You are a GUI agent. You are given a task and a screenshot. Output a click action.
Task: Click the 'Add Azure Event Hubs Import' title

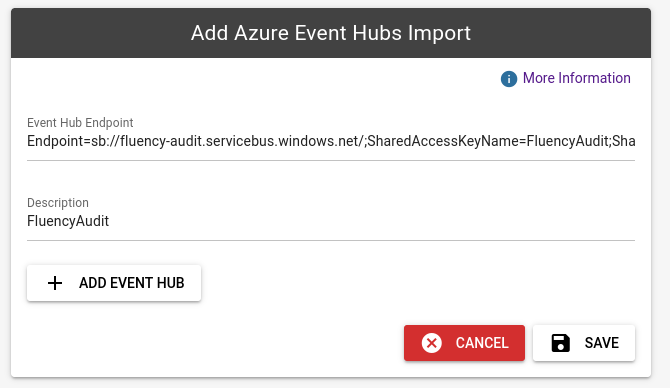[331, 33]
